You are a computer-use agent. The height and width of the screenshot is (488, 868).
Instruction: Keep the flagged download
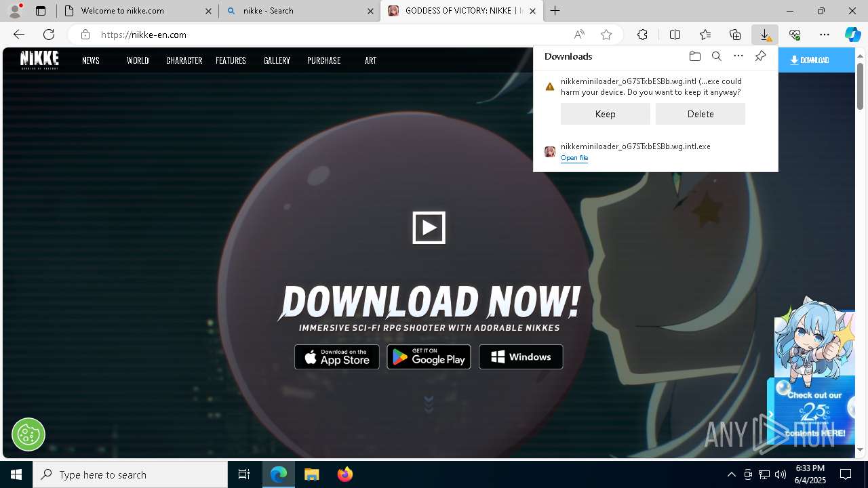606,114
